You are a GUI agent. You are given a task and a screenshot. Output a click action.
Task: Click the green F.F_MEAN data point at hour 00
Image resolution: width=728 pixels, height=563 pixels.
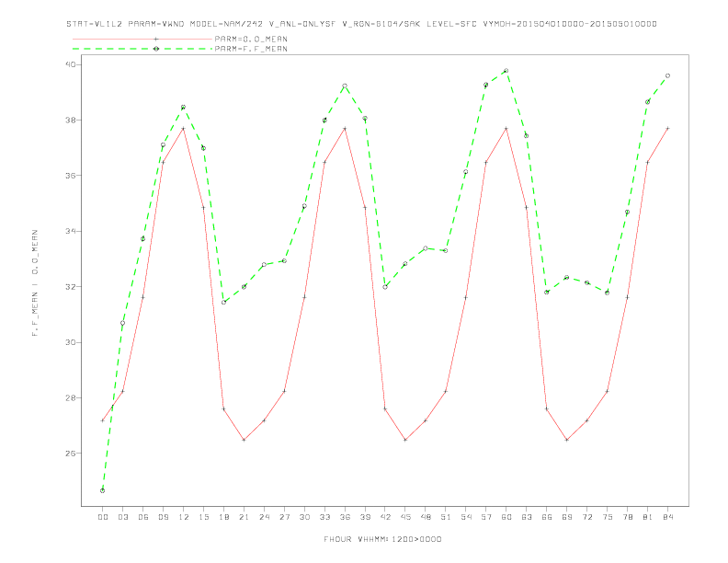tap(103, 490)
